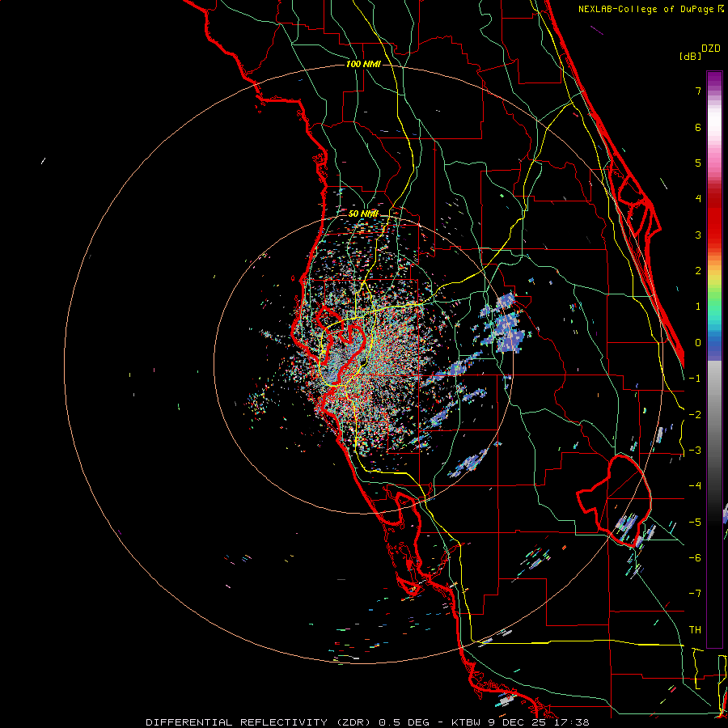Click the 2 value on color scale
Image resolution: width=728 pixels, height=728 pixels.
pyautogui.click(x=698, y=271)
